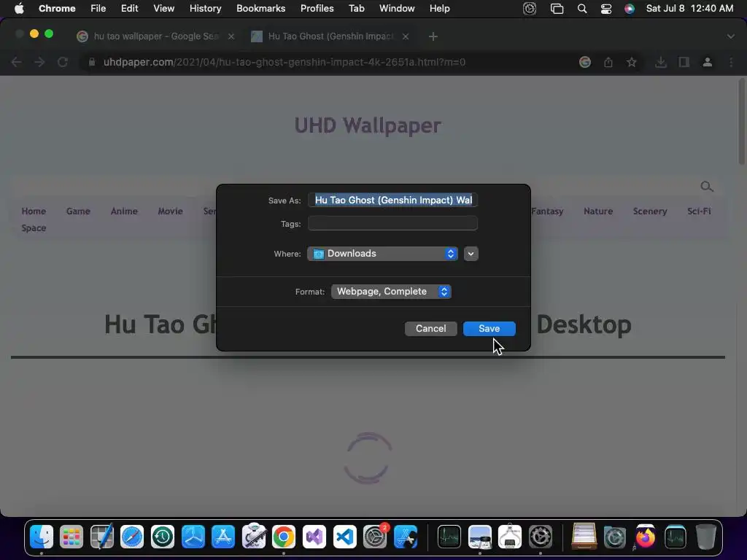The width and height of the screenshot is (747, 560).
Task: Open the View menu
Action: point(163,8)
